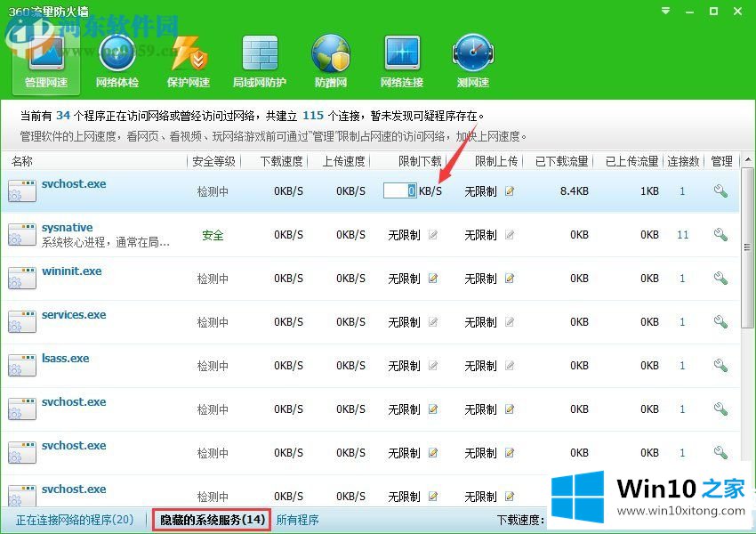Maximize the 360流量防火墙 window

tap(713, 11)
